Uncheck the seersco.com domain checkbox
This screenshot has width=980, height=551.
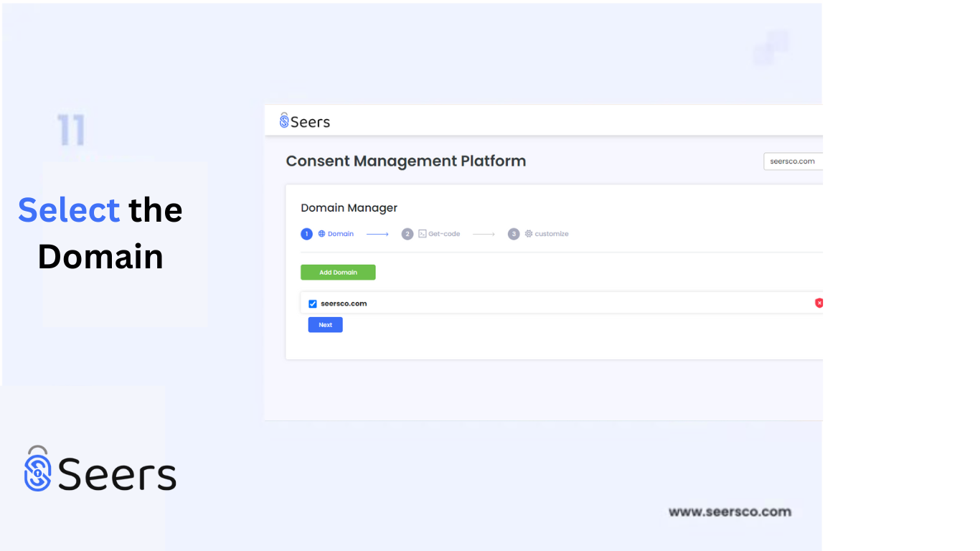point(313,304)
